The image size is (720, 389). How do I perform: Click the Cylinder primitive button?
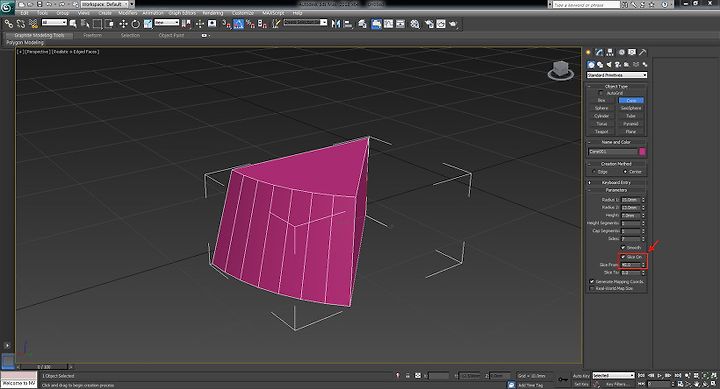tap(602, 116)
